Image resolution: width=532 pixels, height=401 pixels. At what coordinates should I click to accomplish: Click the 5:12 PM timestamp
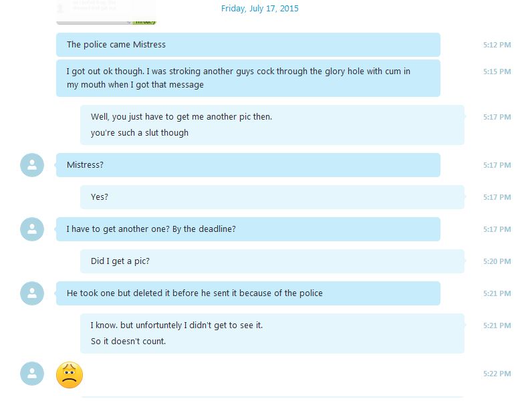point(497,45)
